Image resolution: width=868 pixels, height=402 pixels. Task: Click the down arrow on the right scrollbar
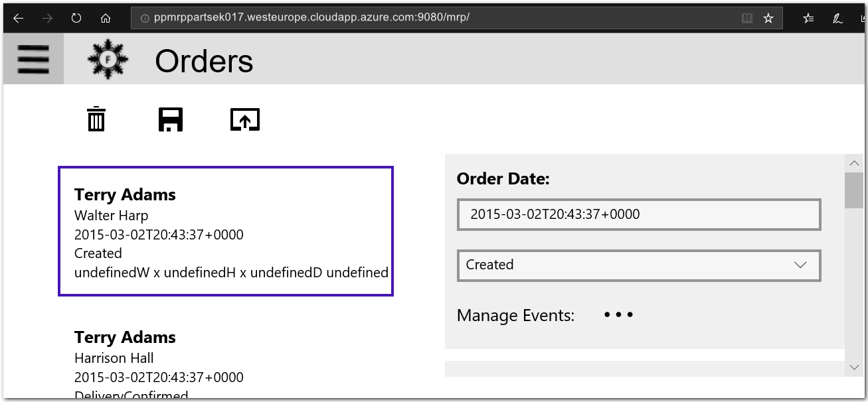click(x=855, y=366)
